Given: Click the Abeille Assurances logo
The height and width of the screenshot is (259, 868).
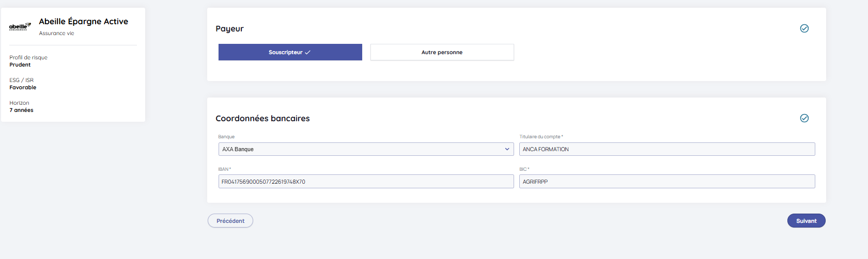Looking at the screenshot, I should click(20, 26).
